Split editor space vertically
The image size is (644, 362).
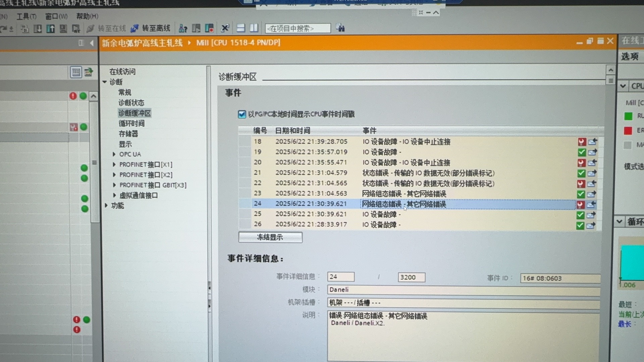pos(254,28)
